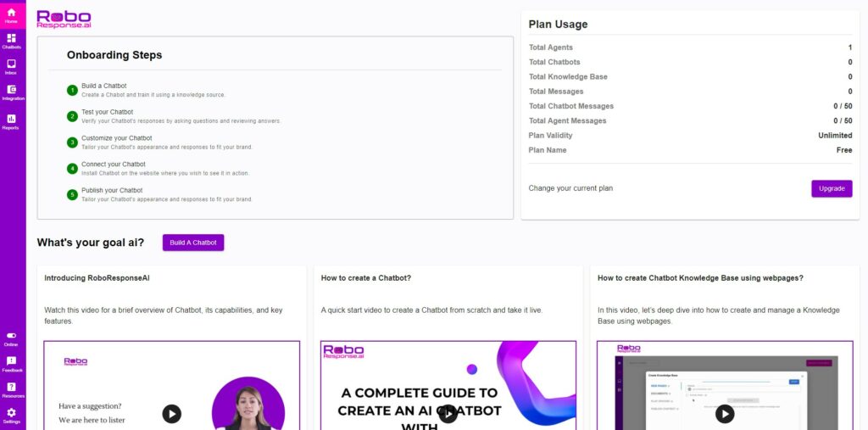Click the RoboResponse.ai logo
Image resolution: width=868 pixels, height=430 pixels.
(x=64, y=20)
